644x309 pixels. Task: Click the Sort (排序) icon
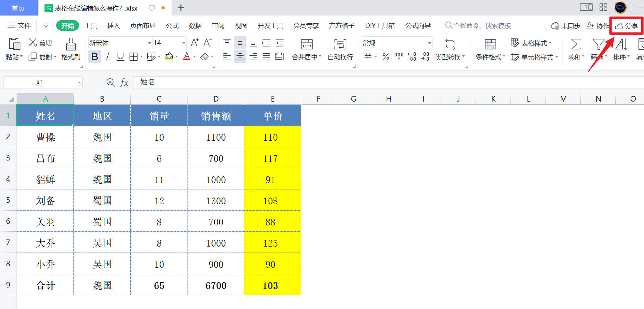pos(621,44)
